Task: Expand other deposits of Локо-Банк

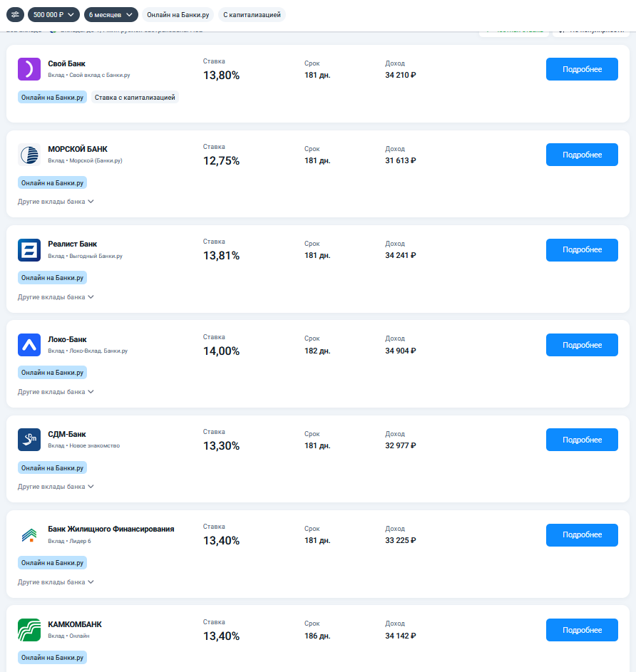Action: tap(56, 392)
